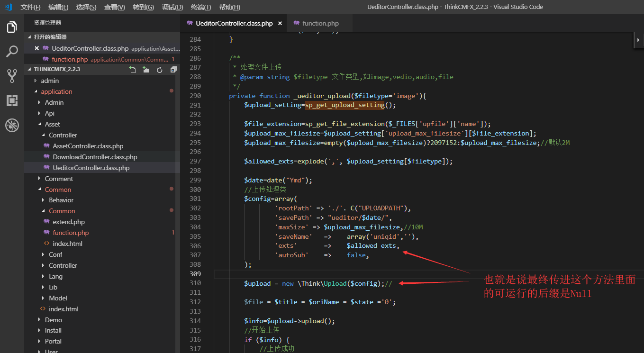Refresh the explorer file tree
Image resolution: width=644 pixels, height=353 pixels.
pos(160,70)
